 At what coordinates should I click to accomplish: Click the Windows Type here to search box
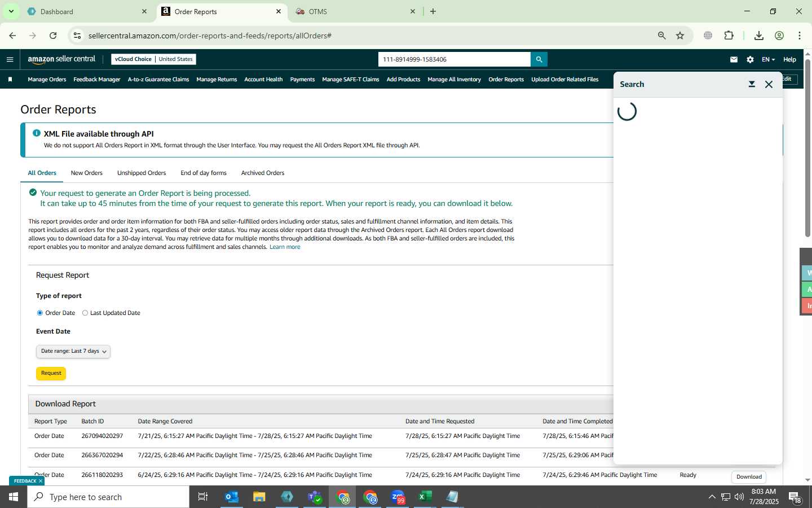click(x=108, y=497)
